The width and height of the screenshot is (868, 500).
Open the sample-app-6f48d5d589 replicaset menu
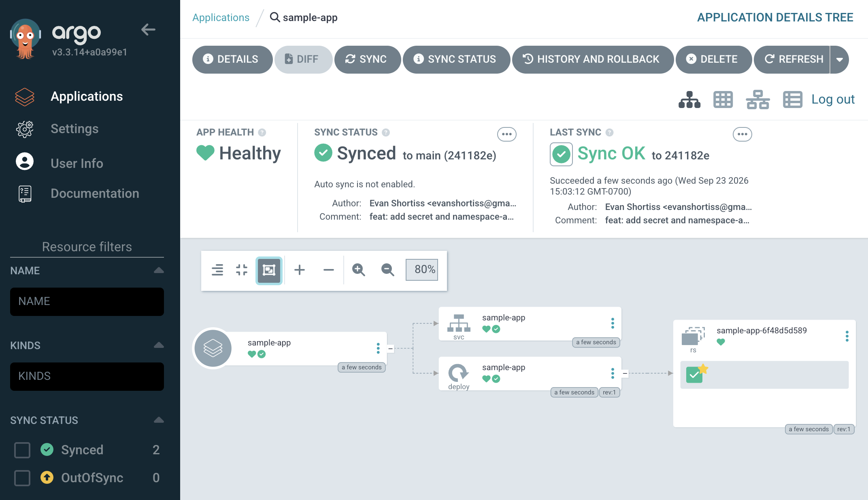point(847,336)
